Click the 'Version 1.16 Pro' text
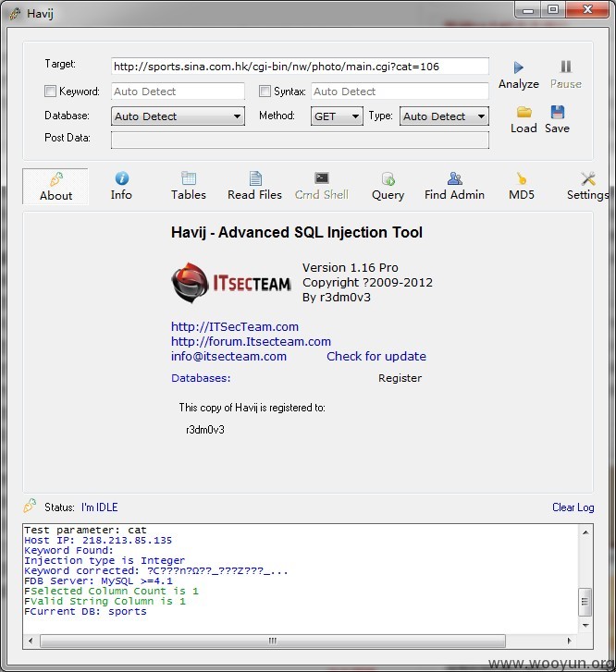Screen dimensions: 616x672 350,268
